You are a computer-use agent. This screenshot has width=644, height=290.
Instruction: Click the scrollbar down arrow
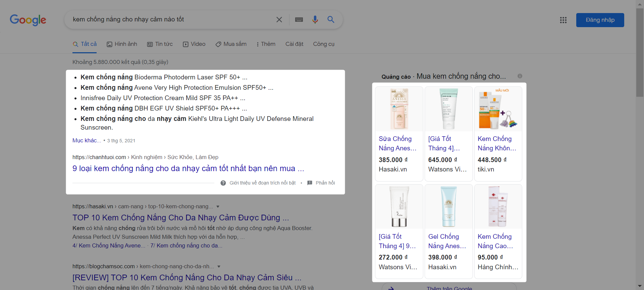[640, 287]
